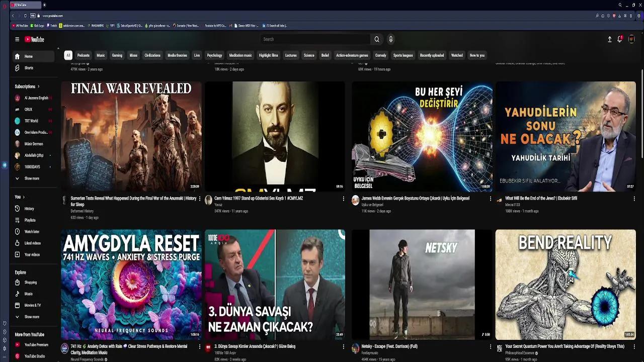Viewport: 644px width, 362px height.
Task: Show more subscriptions
Action: pos(34,178)
